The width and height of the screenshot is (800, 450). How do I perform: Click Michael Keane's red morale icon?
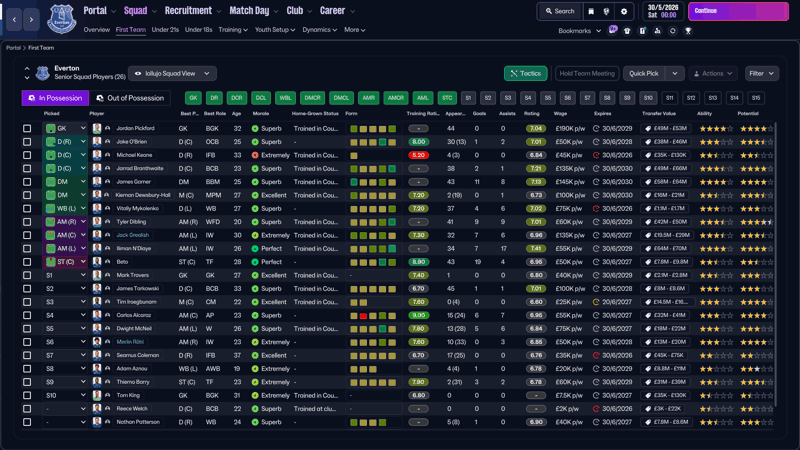(x=255, y=155)
